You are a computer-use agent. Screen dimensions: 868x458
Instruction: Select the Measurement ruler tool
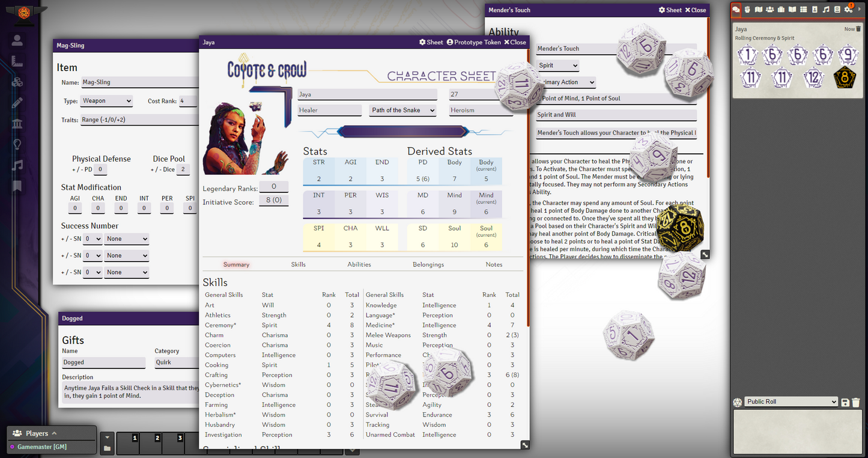tap(17, 61)
